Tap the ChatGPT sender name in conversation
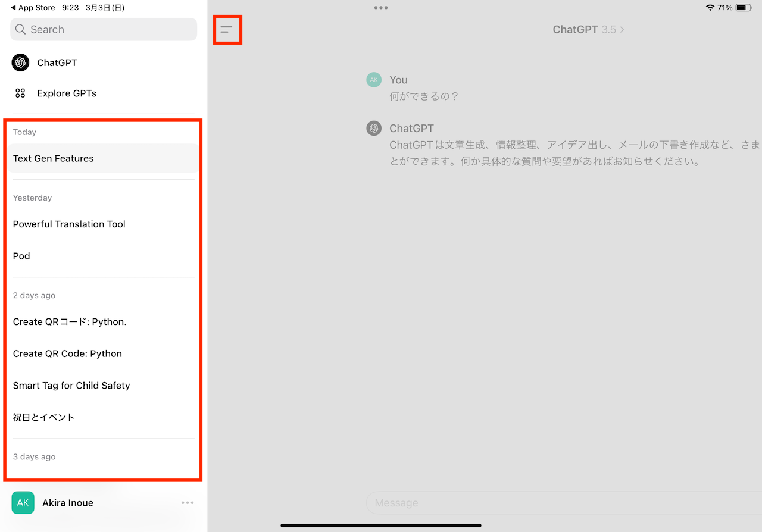This screenshot has width=762, height=532. click(x=412, y=128)
